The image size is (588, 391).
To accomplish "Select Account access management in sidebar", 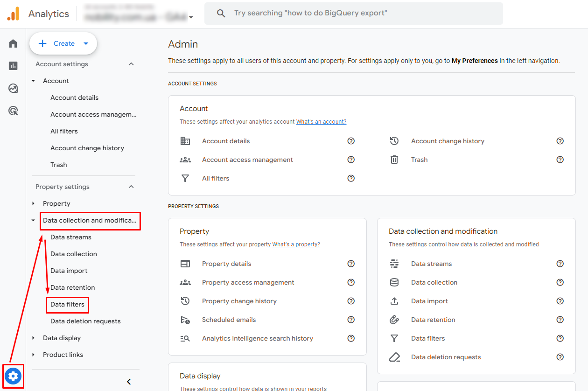I will 93,114.
